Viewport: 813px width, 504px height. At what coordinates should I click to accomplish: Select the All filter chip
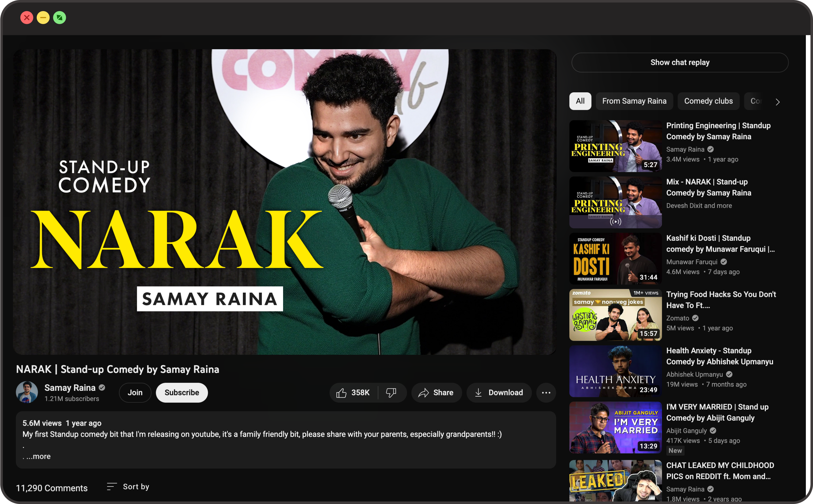pyautogui.click(x=580, y=101)
